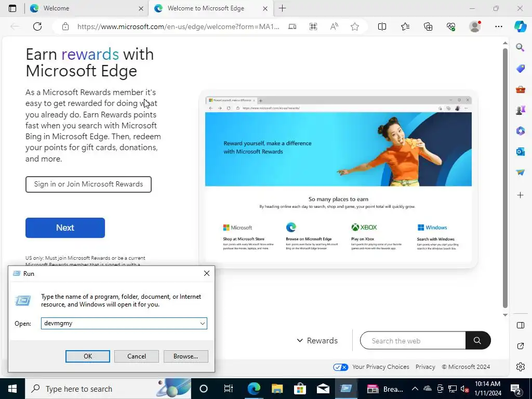Image resolution: width=532 pixels, height=399 pixels.
Task: Click the muted volume tray icon
Action: pos(465,389)
